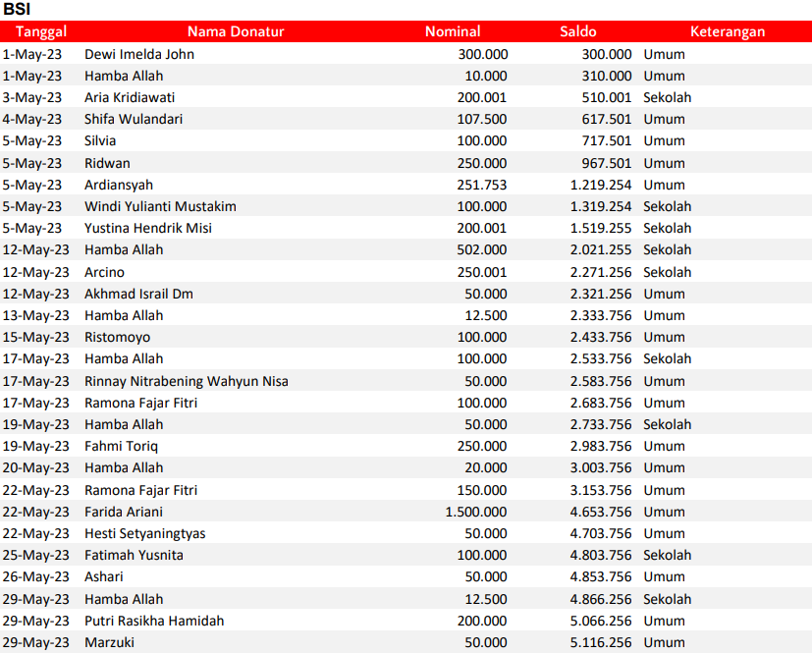Click the Marzuki donor name cell
The height and width of the screenshot is (653, 812).
109,642
